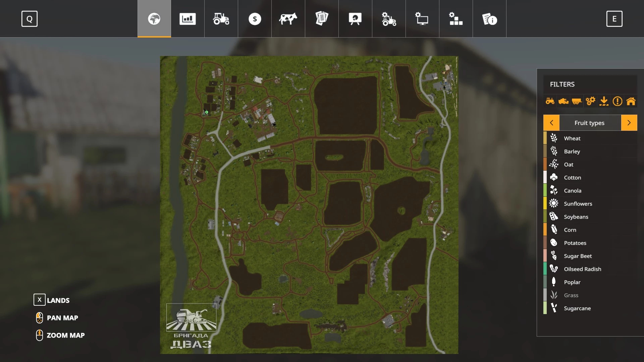This screenshot has height=362, width=644.
Task: Select the Map tab view
Action: coord(154,18)
